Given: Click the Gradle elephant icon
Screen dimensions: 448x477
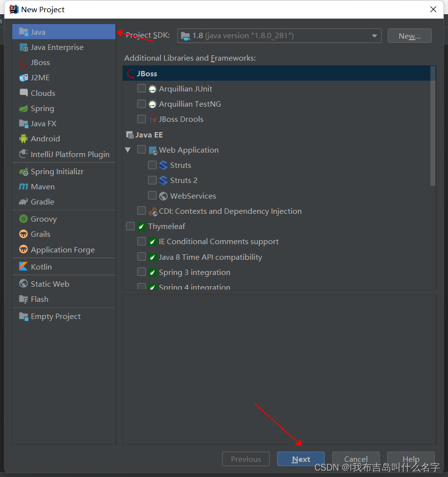Looking at the screenshot, I should [x=23, y=202].
